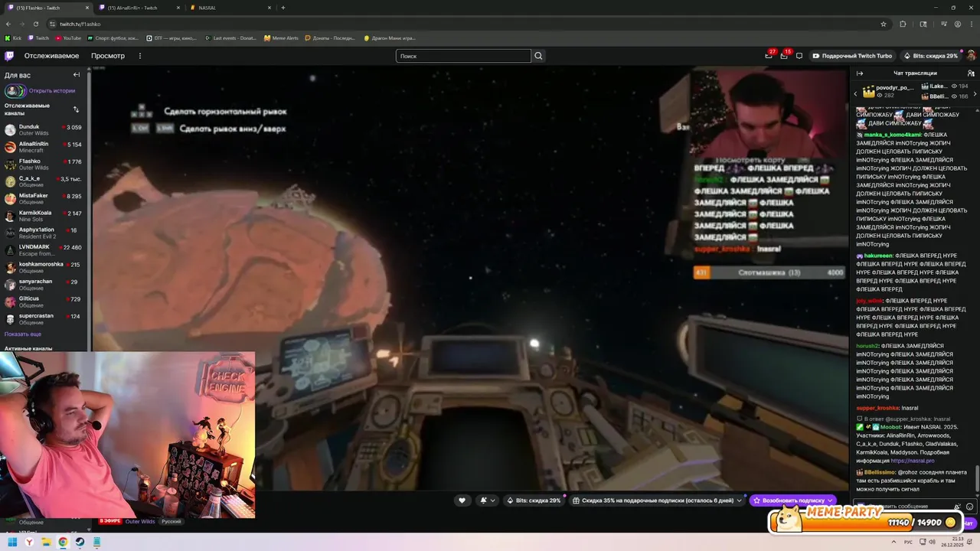Click the Twitch search field
This screenshot has width=980, height=551.
(x=463, y=56)
